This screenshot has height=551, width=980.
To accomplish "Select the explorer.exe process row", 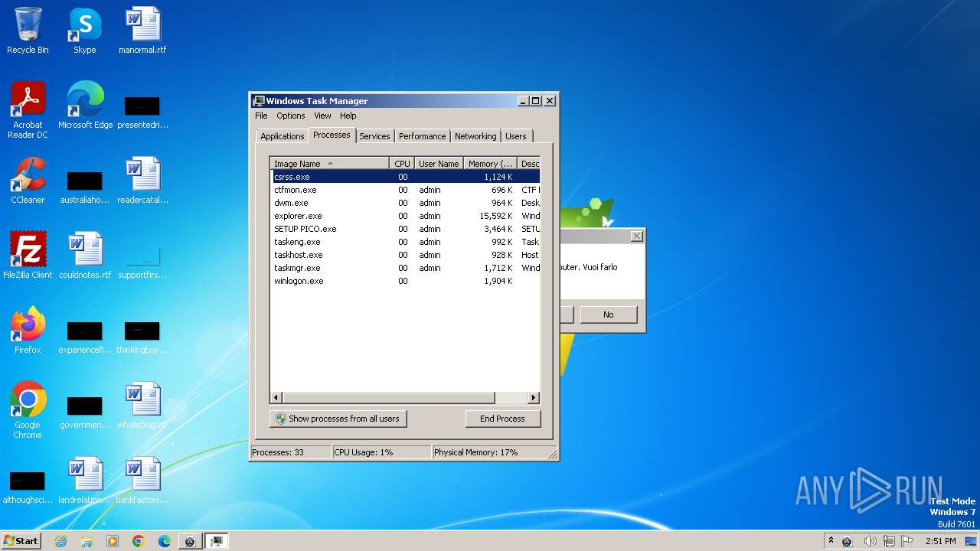I will point(405,216).
